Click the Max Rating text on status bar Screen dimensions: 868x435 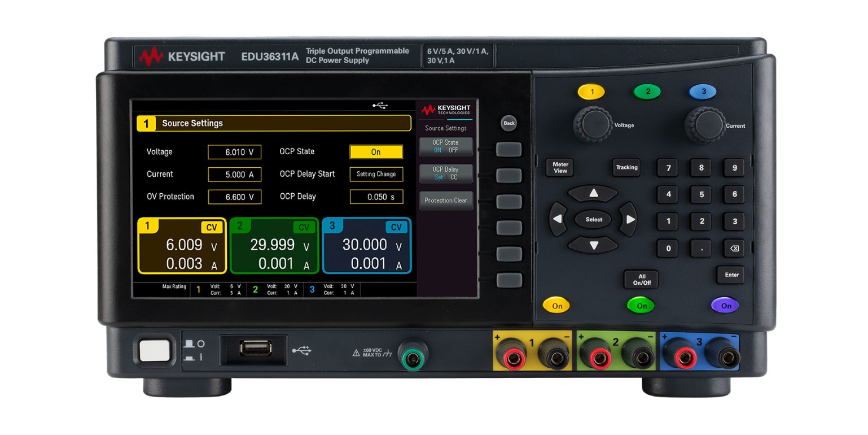coord(174,287)
